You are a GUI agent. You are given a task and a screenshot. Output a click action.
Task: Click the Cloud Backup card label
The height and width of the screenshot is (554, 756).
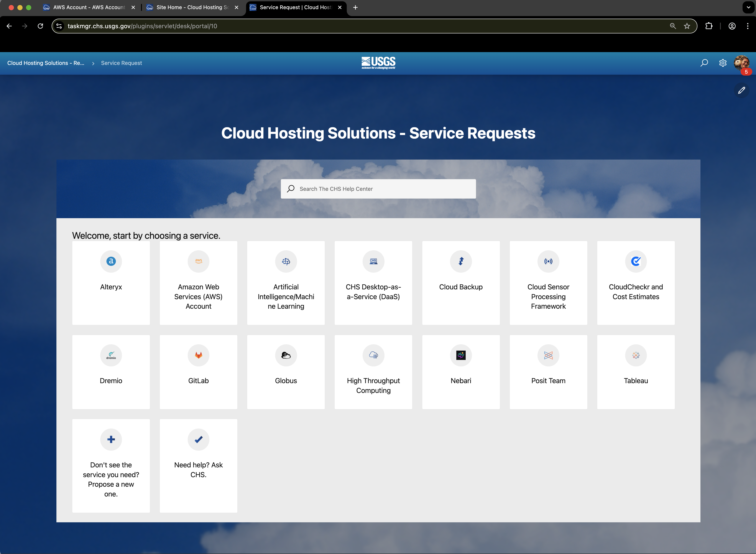point(461,287)
